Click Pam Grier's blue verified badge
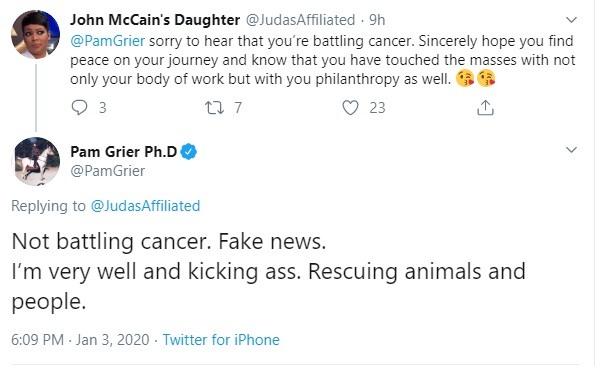Image resolution: width=595 pixels, height=366 pixels. 188,152
